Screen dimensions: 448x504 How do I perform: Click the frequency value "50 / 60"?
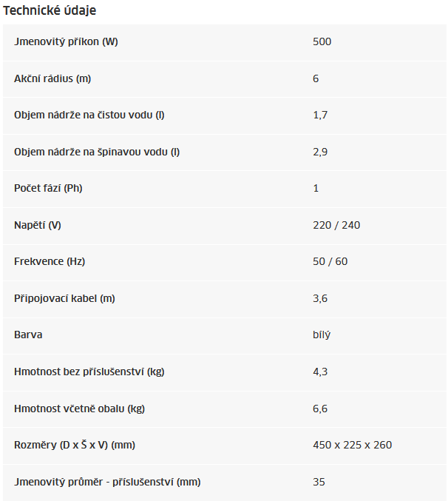(x=330, y=261)
